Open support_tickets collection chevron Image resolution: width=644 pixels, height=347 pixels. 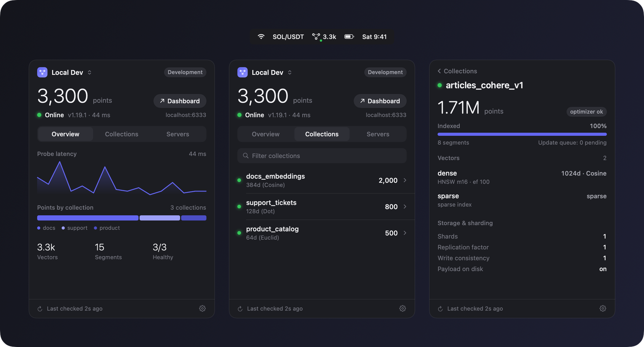click(x=405, y=207)
